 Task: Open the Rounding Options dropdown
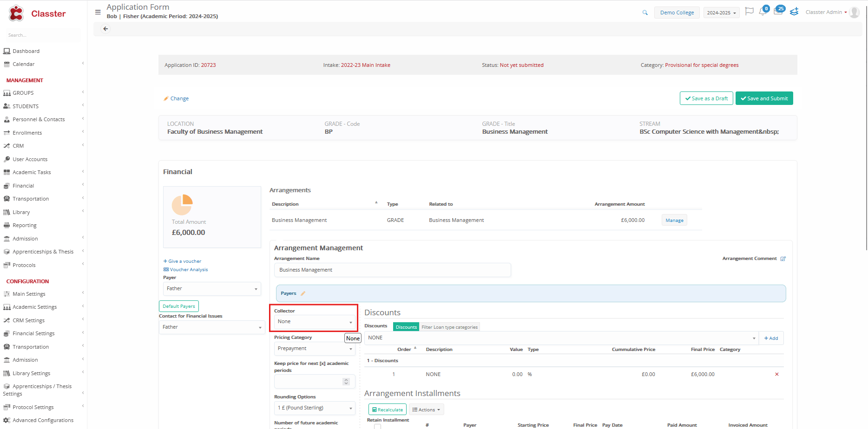315,408
